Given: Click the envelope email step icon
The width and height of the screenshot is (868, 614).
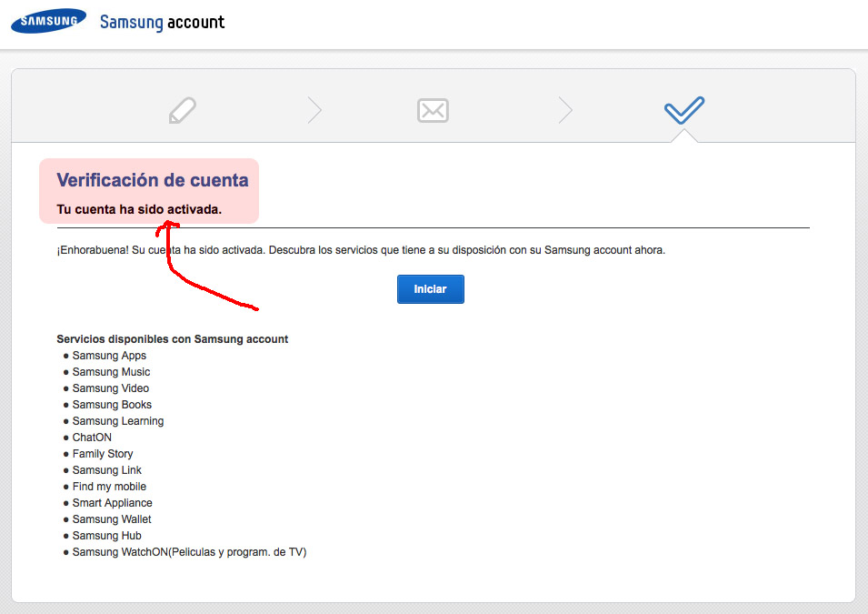Looking at the screenshot, I should click(433, 110).
